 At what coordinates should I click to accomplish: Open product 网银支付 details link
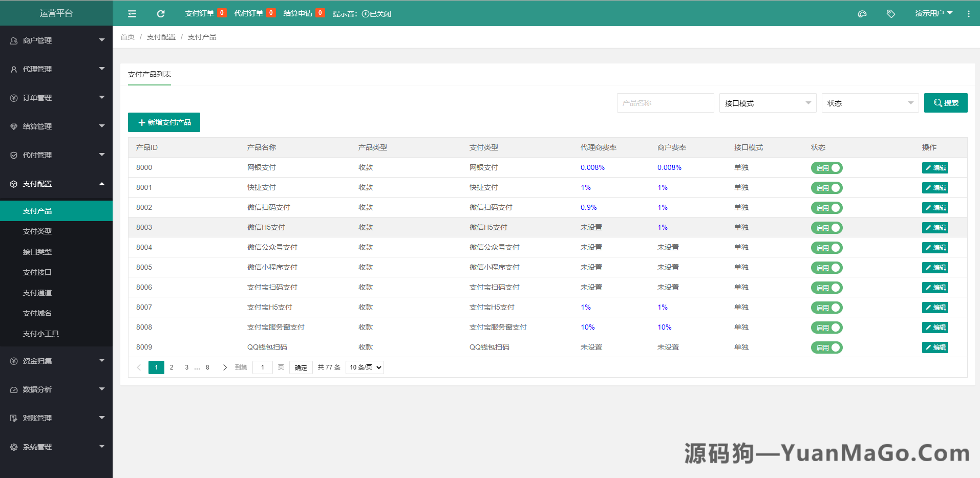tap(262, 167)
